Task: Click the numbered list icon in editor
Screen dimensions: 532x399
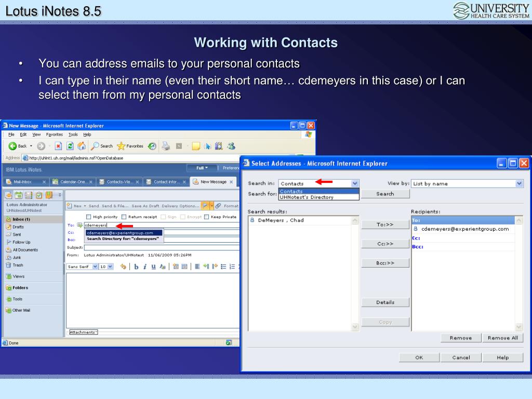Action: coord(232,267)
